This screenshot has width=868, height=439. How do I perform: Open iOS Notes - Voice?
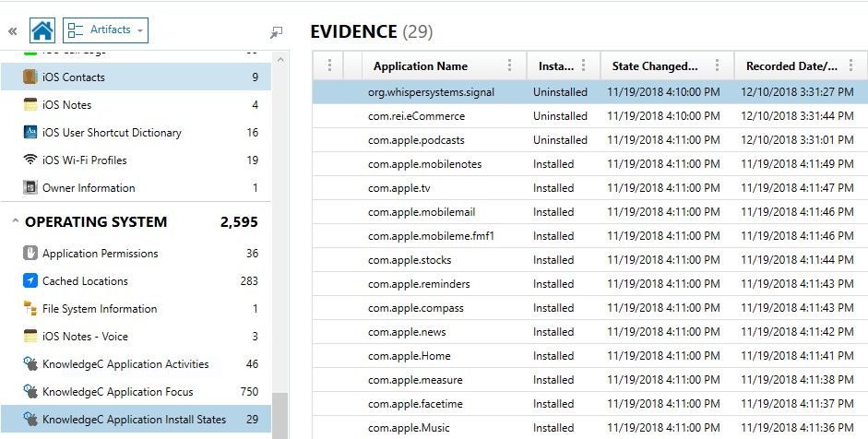click(136, 337)
